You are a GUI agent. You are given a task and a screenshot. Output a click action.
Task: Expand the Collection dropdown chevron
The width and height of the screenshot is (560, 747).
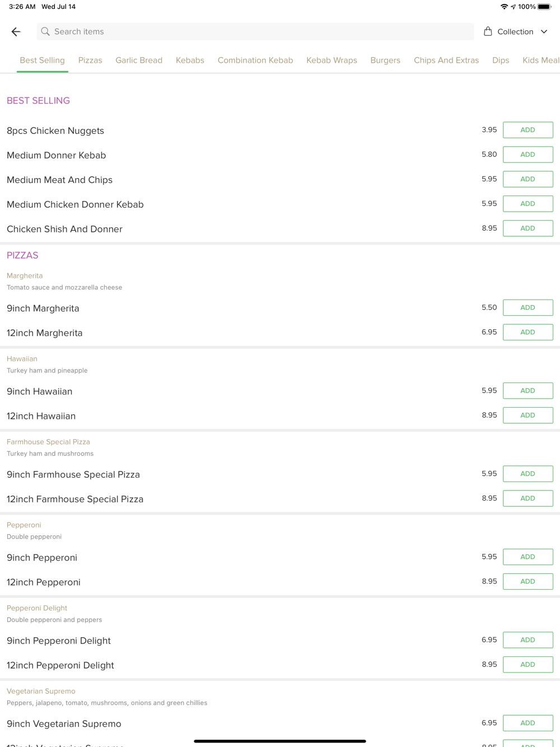point(544,32)
